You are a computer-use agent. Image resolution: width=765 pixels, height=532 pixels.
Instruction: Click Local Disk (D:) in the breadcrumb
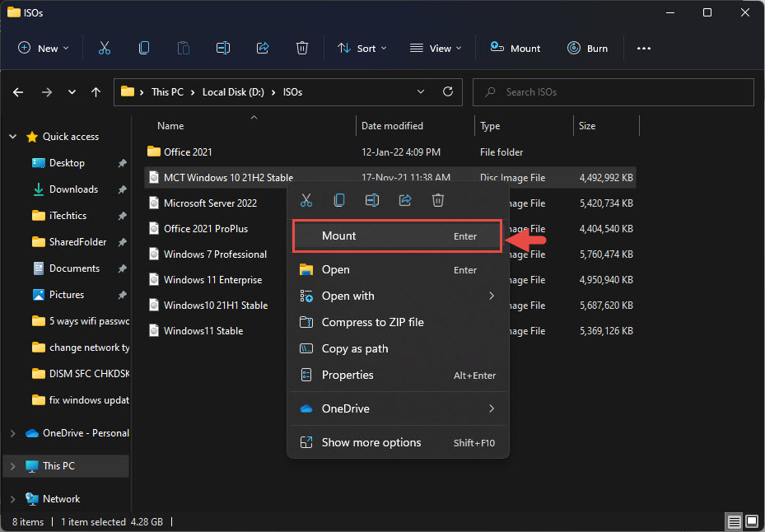tap(233, 91)
